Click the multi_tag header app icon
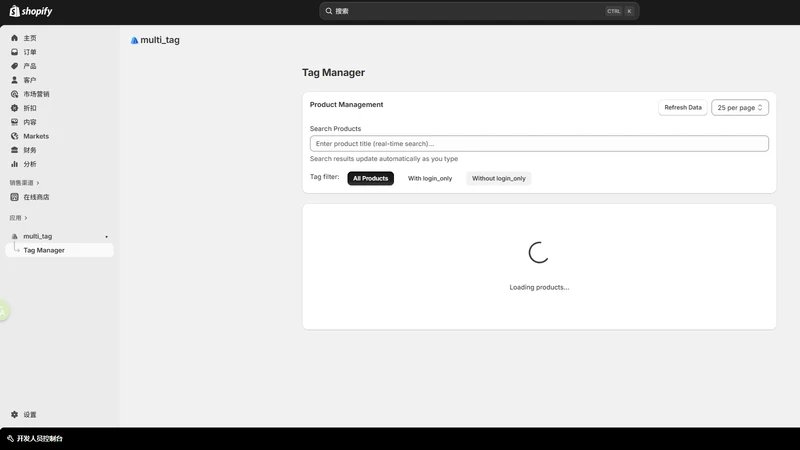The image size is (800, 450). click(134, 40)
